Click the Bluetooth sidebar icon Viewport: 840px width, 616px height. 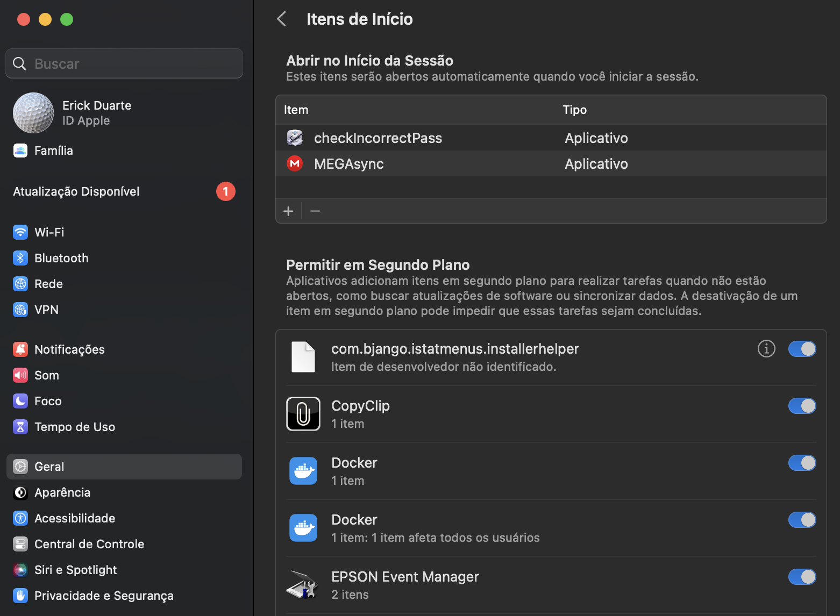click(x=20, y=257)
